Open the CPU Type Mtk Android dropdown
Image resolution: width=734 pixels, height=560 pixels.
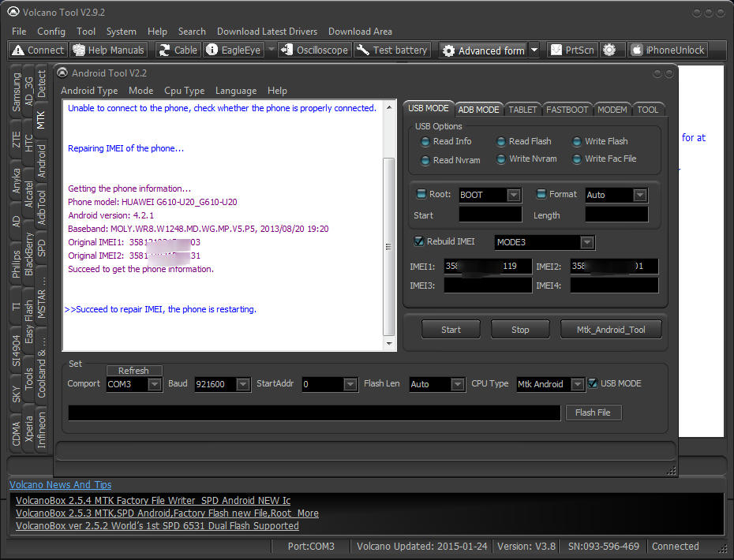point(578,384)
